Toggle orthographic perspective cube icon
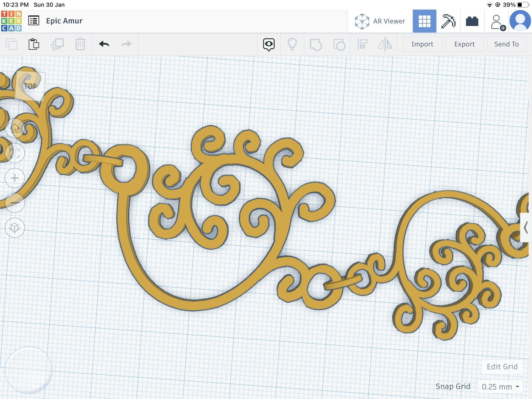Screen dimensions: 532x399 tap(15, 227)
